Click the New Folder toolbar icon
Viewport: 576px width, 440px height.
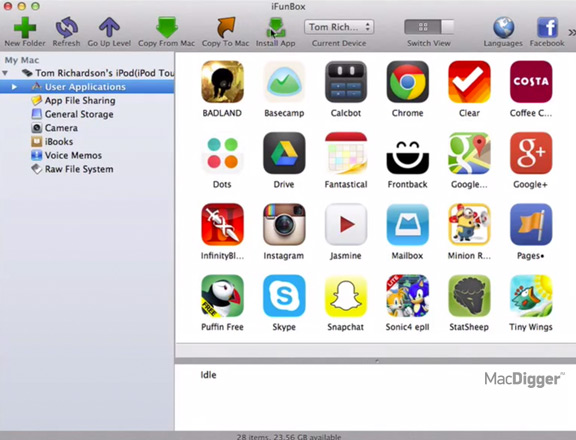[x=25, y=28]
